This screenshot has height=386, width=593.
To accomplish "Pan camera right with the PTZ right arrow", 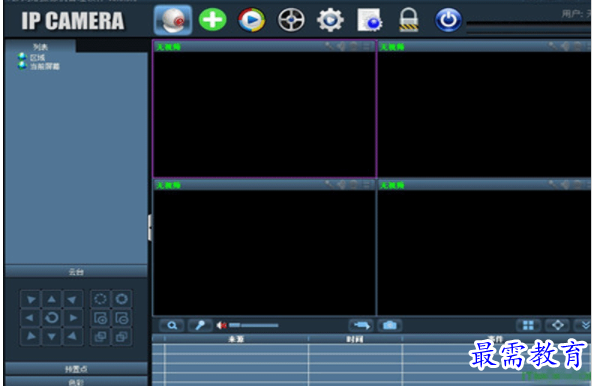I will [x=73, y=318].
